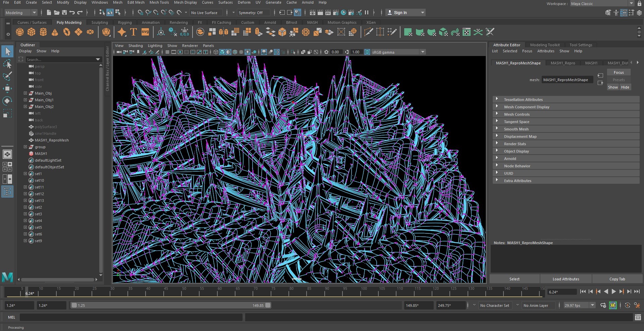Click the Sign In button
The image size is (644, 331).
pos(405,13)
